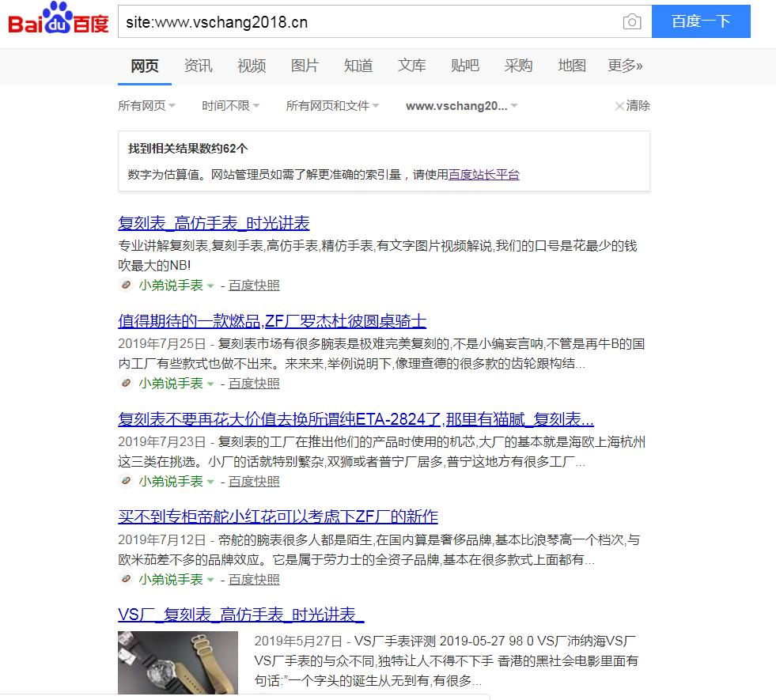Expand the www.vschang20... site filter
This screenshot has width=776, height=700.
coord(461,106)
